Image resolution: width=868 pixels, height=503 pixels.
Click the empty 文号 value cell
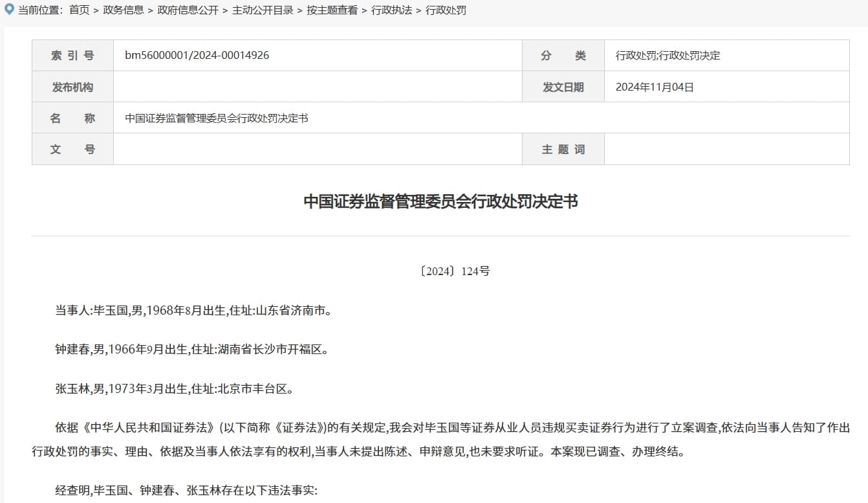click(317, 149)
